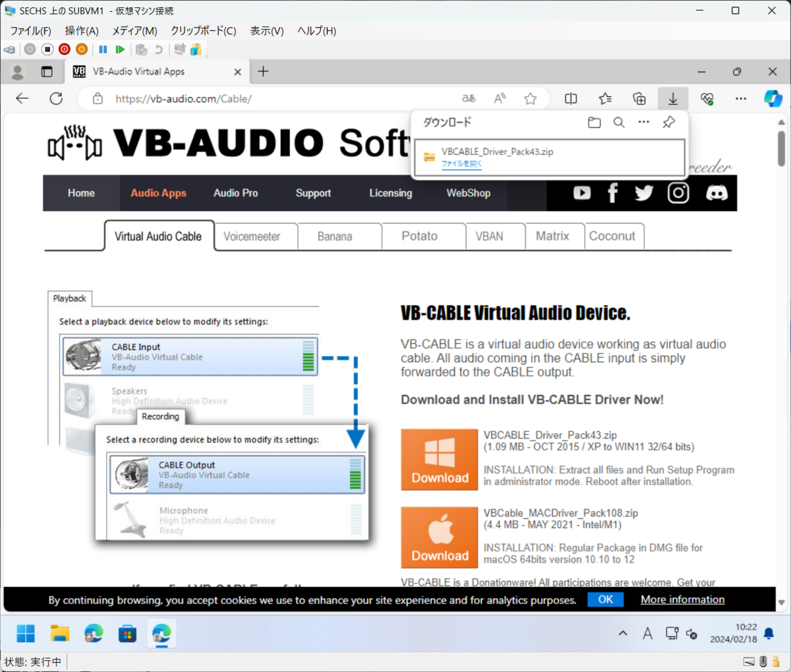791x672 pixels.
Task: Open the メディア(M) menu
Action: pos(134,31)
